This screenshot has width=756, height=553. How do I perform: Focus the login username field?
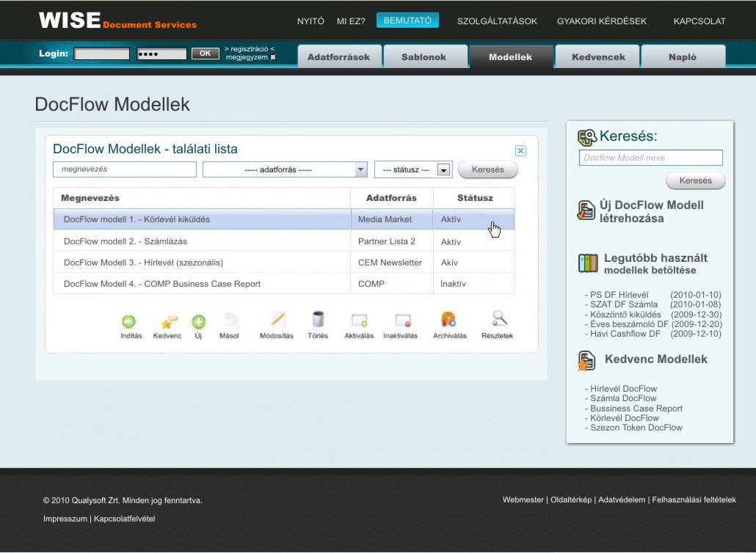[102, 54]
